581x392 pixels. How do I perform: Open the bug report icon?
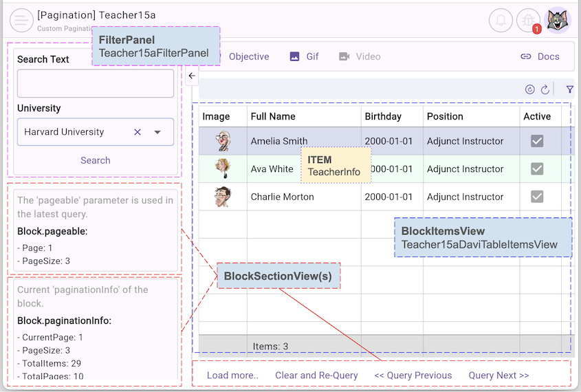(529, 20)
